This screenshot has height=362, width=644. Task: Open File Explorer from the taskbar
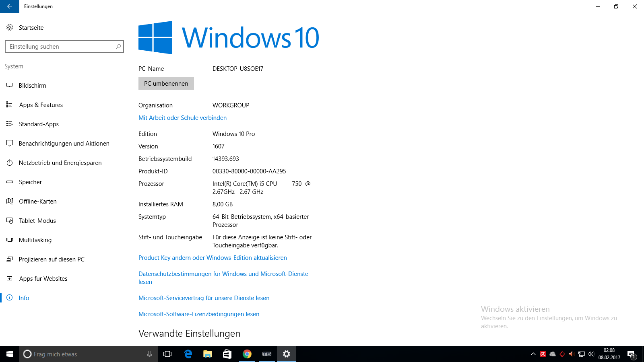[x=208, y=354]
